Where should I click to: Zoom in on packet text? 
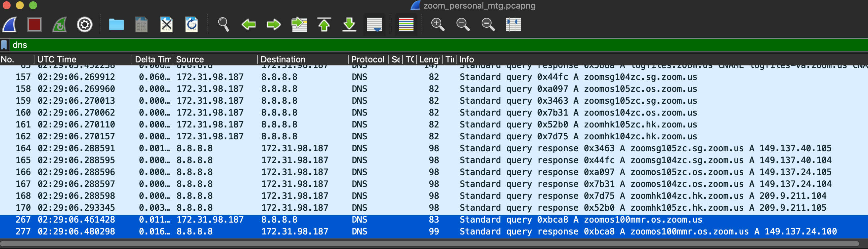click(438, 24)
